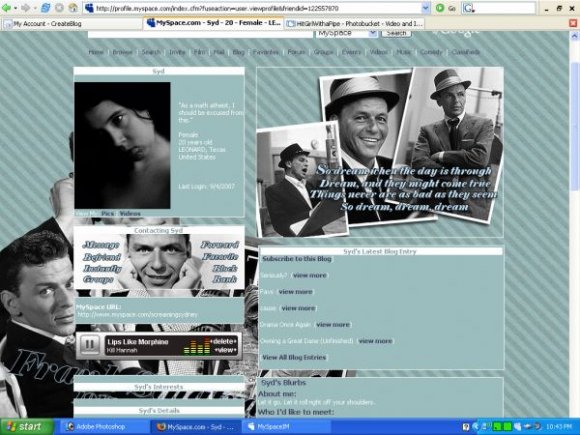
Task: Open View All Blog Entries link
Action: 294,357
